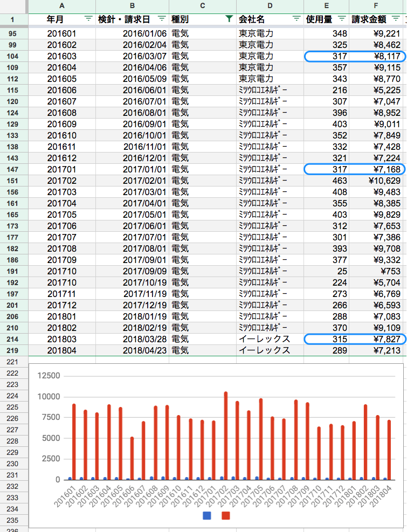Screen dimensions: 407x532
Task: Click red bar for 201804 in chart
Action: click(389, 450)
